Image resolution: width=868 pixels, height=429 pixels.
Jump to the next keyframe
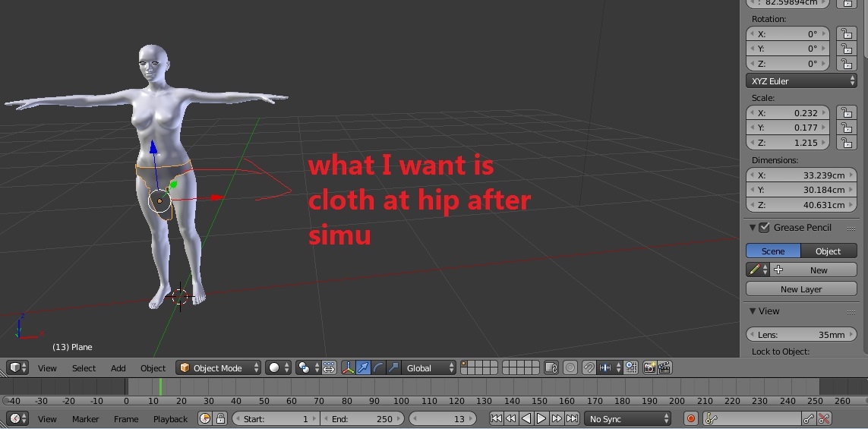click(x=557, y=418)
